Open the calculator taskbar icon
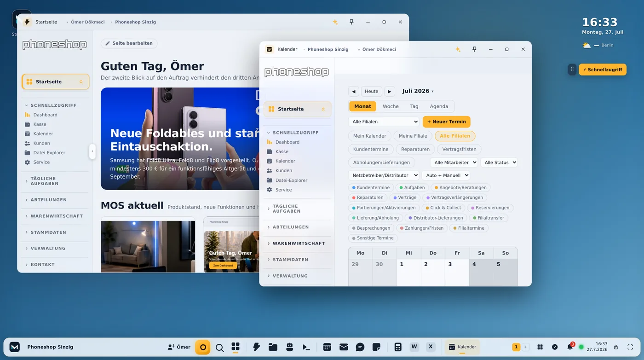644x360 pixels. tap(398, 347)
